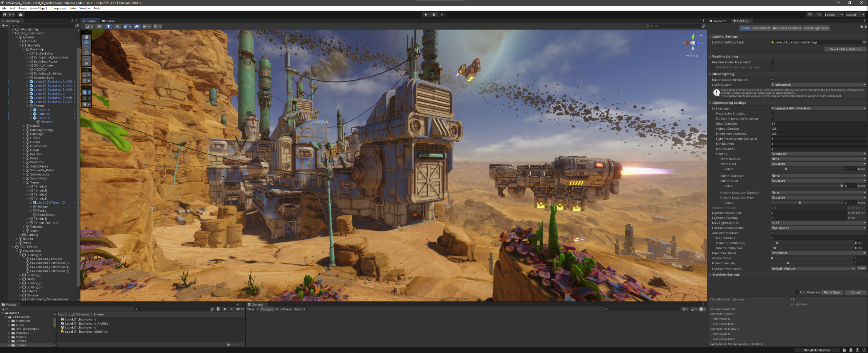Open the Hierarchy panel three-dot menu
This screenshot has height=353, width=868.
click(77, 21)
